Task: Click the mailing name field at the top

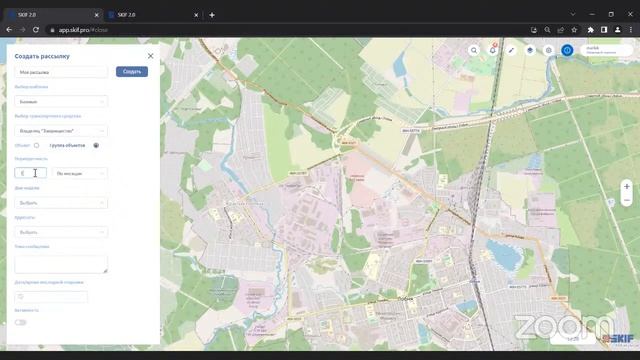Action: (x=61, y=72)
